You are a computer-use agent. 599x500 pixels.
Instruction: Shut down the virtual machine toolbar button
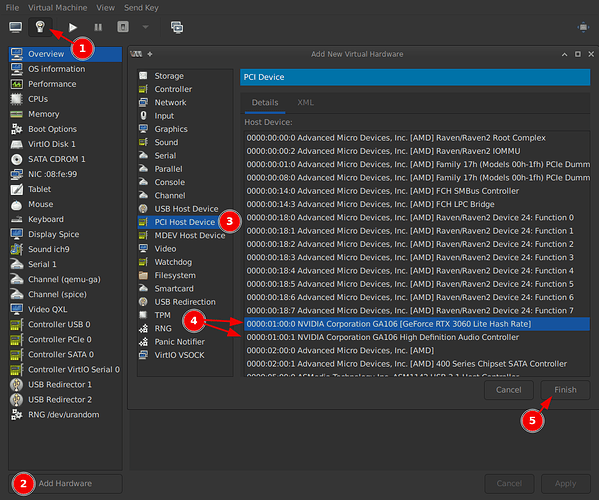[x=123, y=27]
